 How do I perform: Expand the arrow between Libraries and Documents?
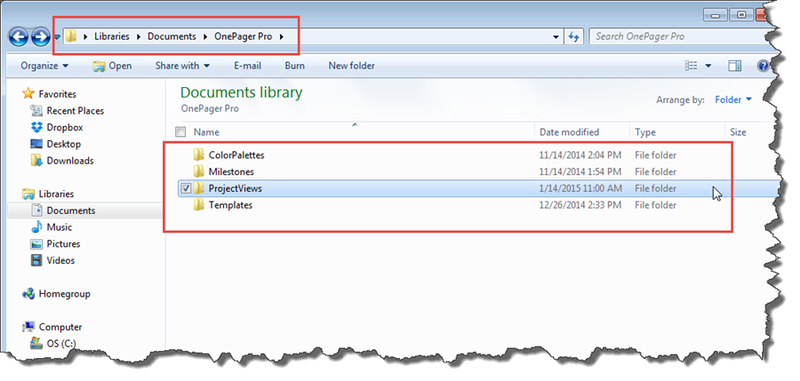pos(138,37)
